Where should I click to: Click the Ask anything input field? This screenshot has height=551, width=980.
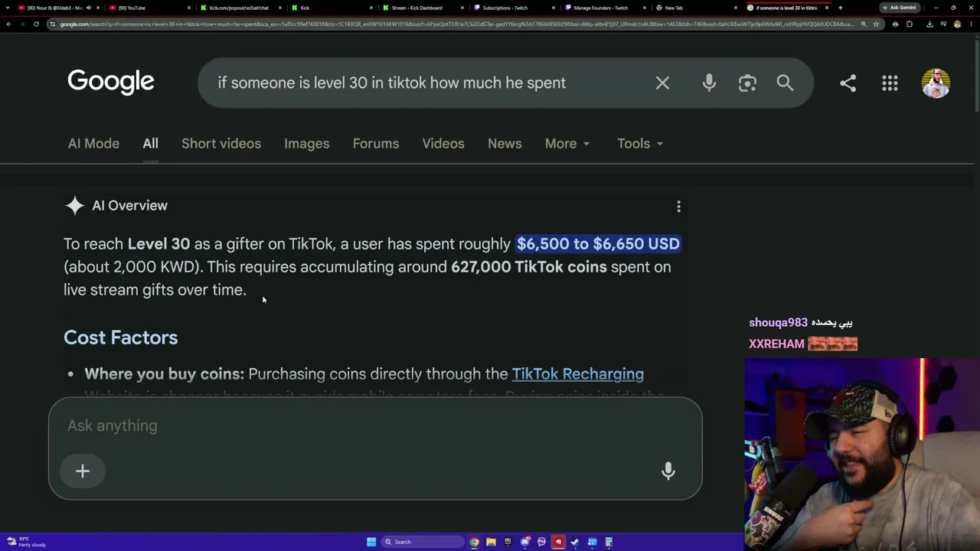click(375, 425)
